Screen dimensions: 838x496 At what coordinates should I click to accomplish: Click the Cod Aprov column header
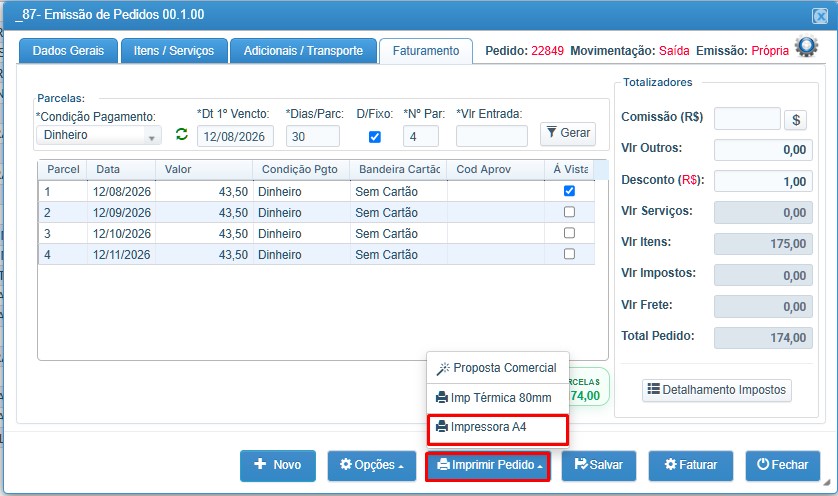[x=496, y=169]
